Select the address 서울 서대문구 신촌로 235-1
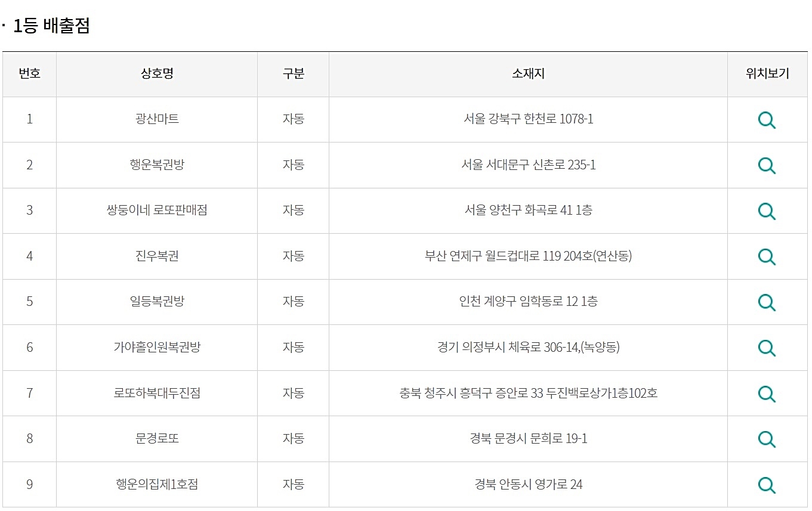Screen dimensions: 812x511 (528, 165)
